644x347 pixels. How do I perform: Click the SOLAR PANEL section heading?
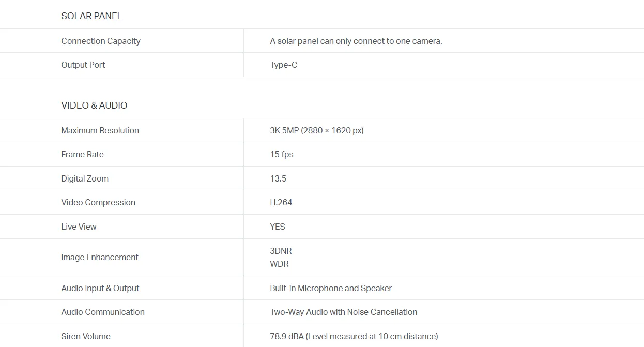click(x=91, y=16)
